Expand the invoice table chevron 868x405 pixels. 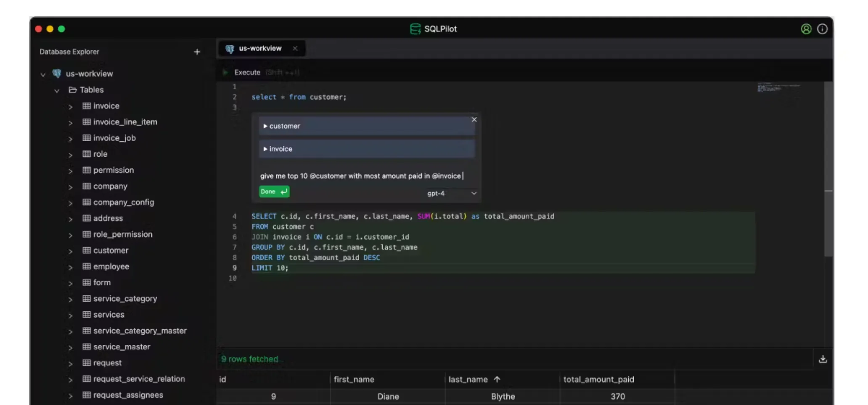pyautogui.click(x=70, y=107)
